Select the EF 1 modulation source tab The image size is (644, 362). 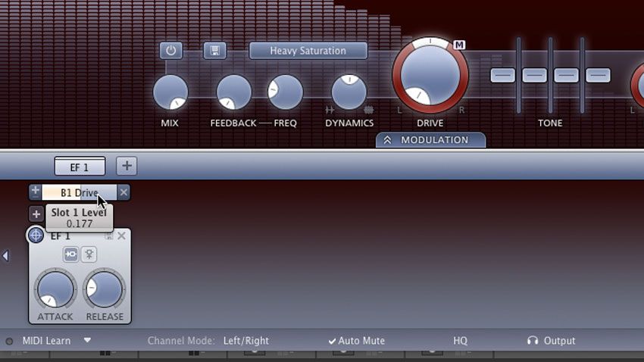(x=80, y=167)
